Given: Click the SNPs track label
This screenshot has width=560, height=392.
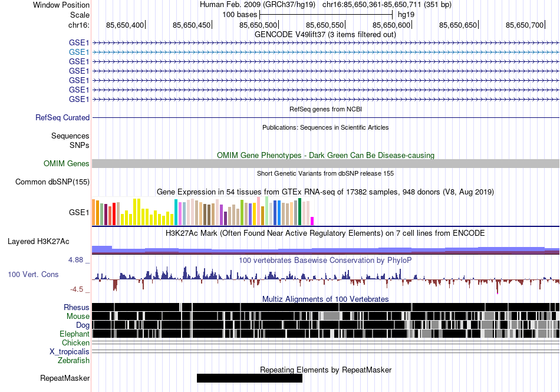Looking at the screenshot, I should point(80,145).
